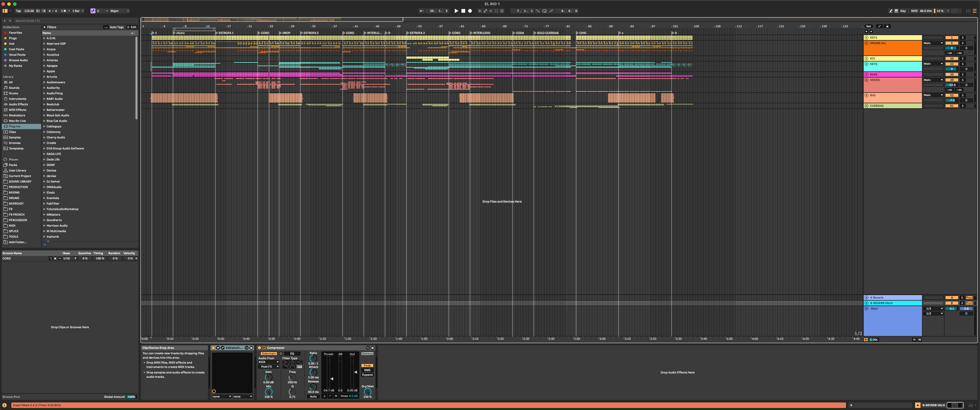Click the Tap tempo button
The image size is (980, 410).
(18, 11)
